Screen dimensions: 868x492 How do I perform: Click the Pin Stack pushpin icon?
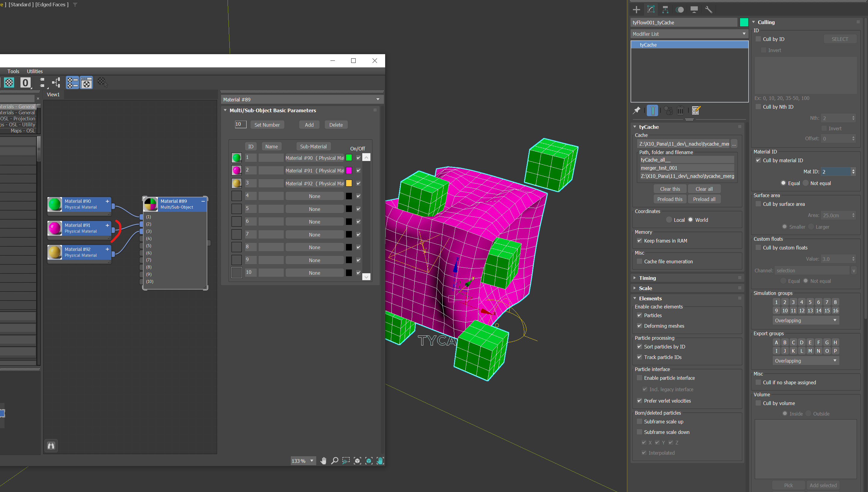point(636,110)
